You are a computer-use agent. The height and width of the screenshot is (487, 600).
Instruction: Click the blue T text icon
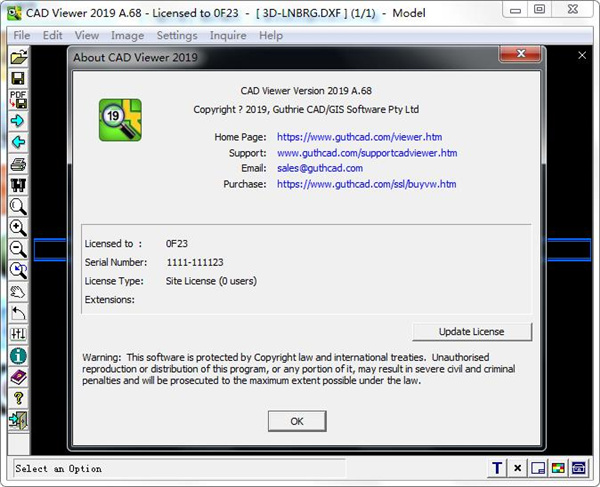coord(497,468)
